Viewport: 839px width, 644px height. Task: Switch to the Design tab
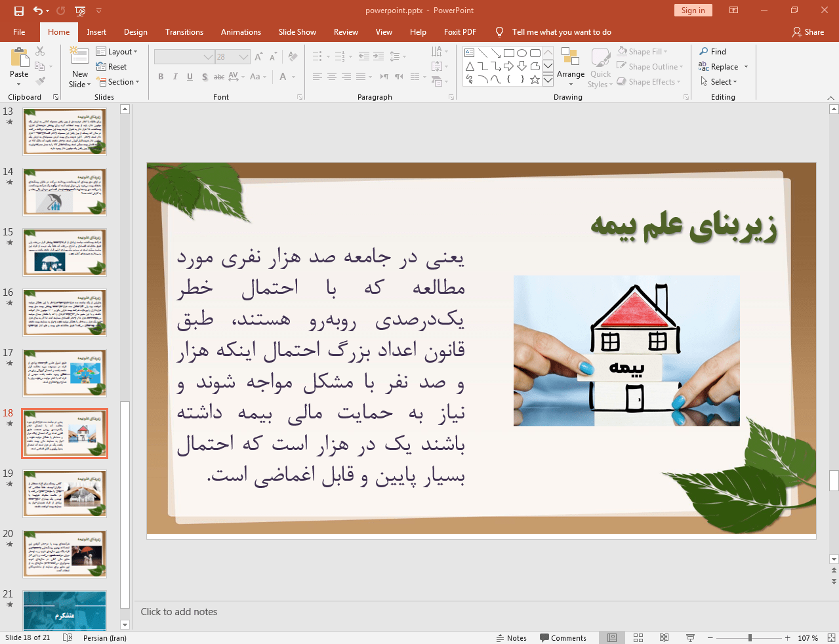tap(136, 31)
